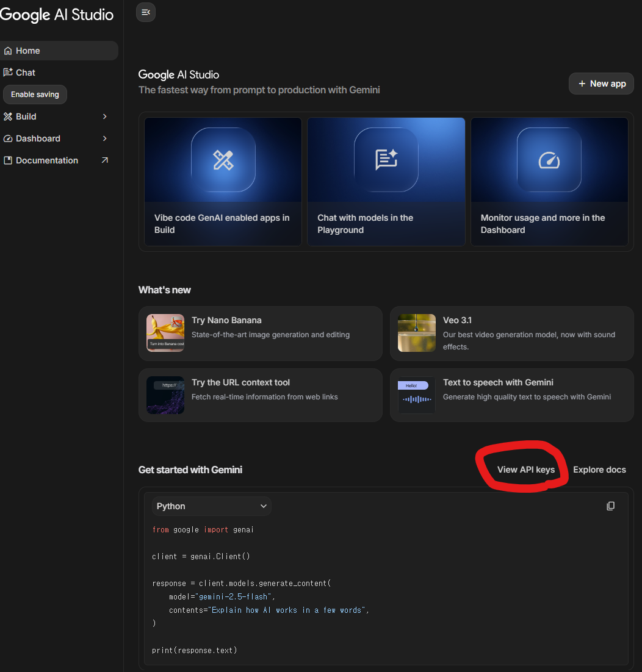
Task: Click the Explore docs link
Action: [599, 470]
